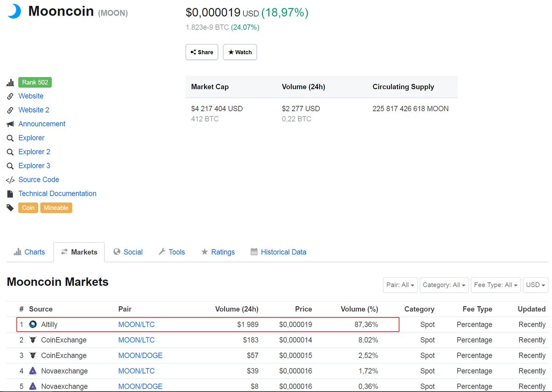Open the Website 2 link
This screenshot has width=552, height=392.
pos(34,110)
